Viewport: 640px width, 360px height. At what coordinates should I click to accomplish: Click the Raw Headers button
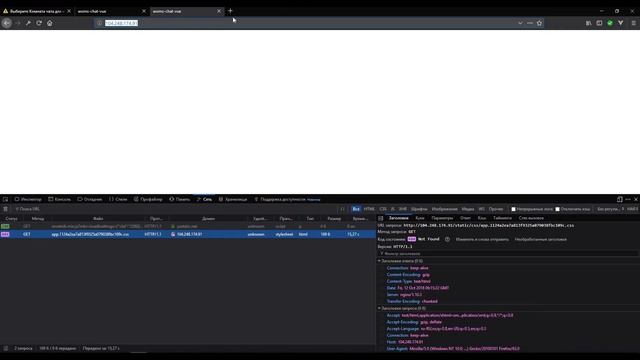pos(540,239)
